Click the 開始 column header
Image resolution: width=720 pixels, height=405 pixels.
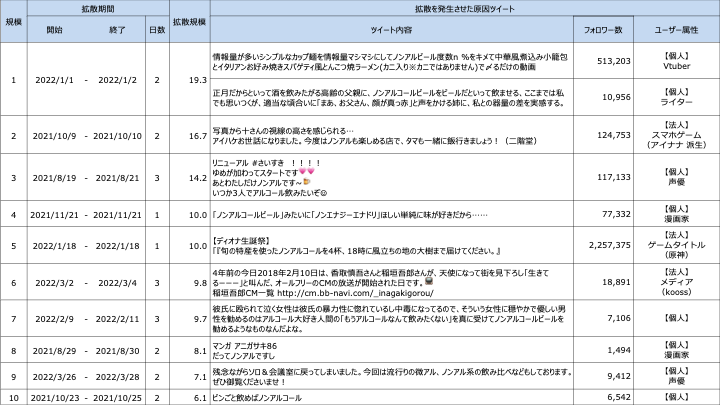[x=54, y=29]
